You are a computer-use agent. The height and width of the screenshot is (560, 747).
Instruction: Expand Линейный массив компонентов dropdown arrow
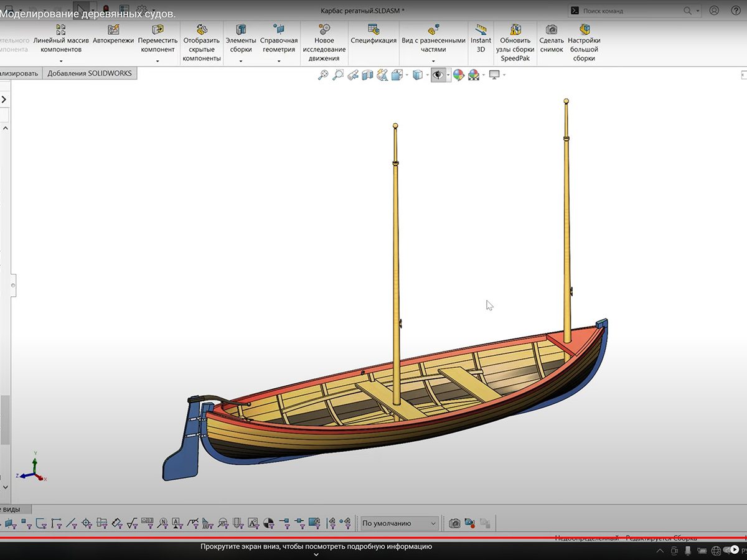61,61
